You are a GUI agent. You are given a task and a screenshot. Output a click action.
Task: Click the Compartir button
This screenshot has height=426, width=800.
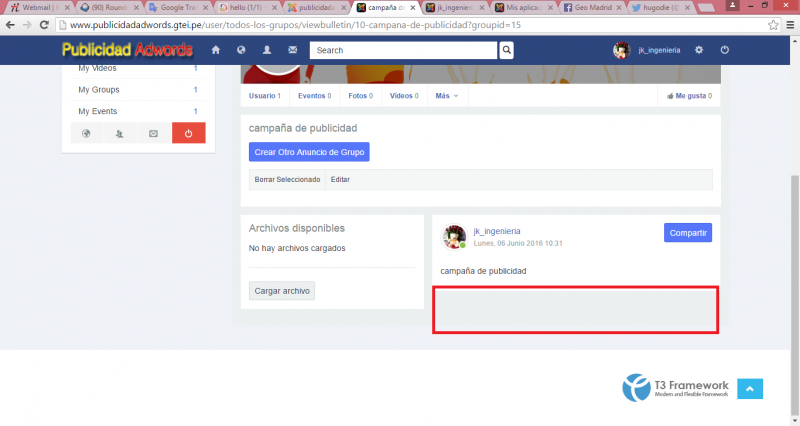(x=688, y=233)
